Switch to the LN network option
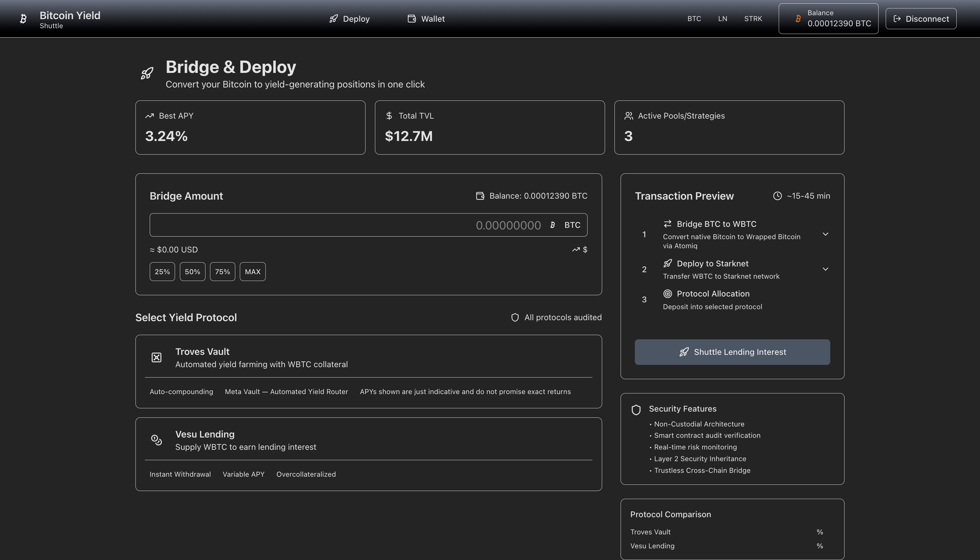Viewport: 980px width, 560px height. point(722,18)
